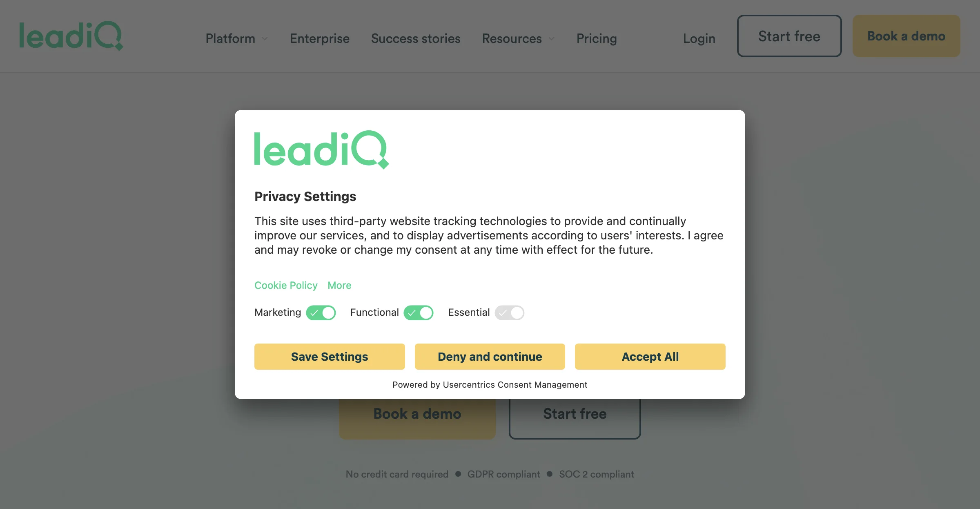Click the More link in privacy settings
Screen dimensions: 980x509
coord(340,285)
